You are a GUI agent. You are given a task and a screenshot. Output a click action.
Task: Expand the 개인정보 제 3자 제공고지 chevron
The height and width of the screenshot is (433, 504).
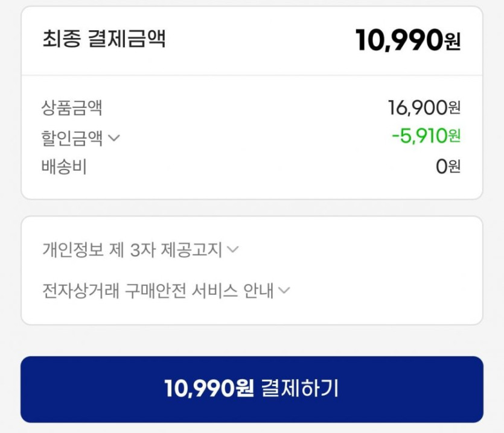232,249
